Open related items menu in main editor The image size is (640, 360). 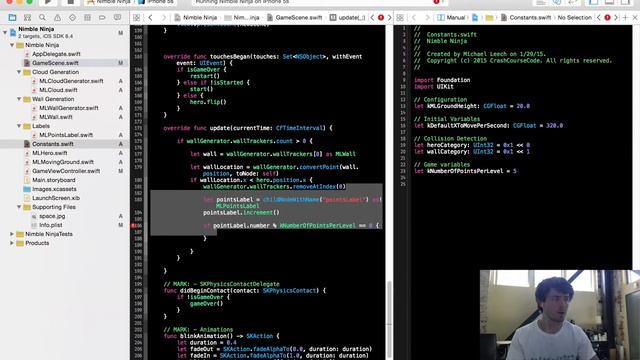pos(136,18)
